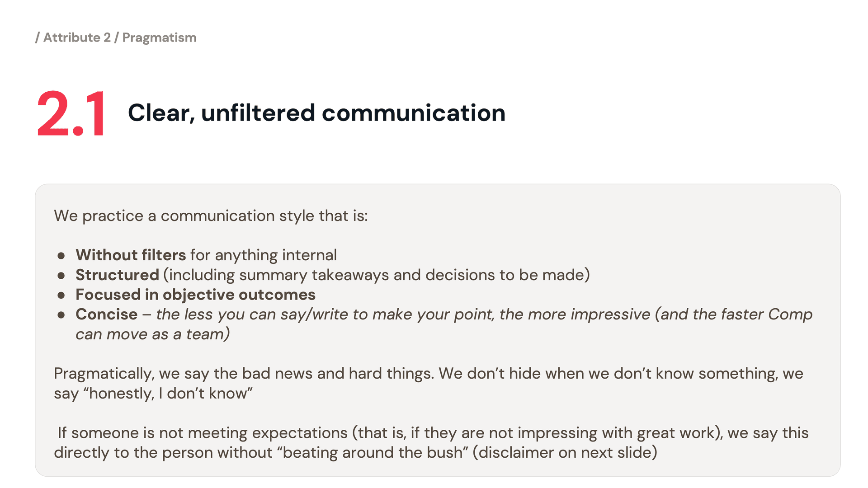Screen dimensions: 868x488
Task: Click the italic "can move as a team)" line
Action: 153,334
